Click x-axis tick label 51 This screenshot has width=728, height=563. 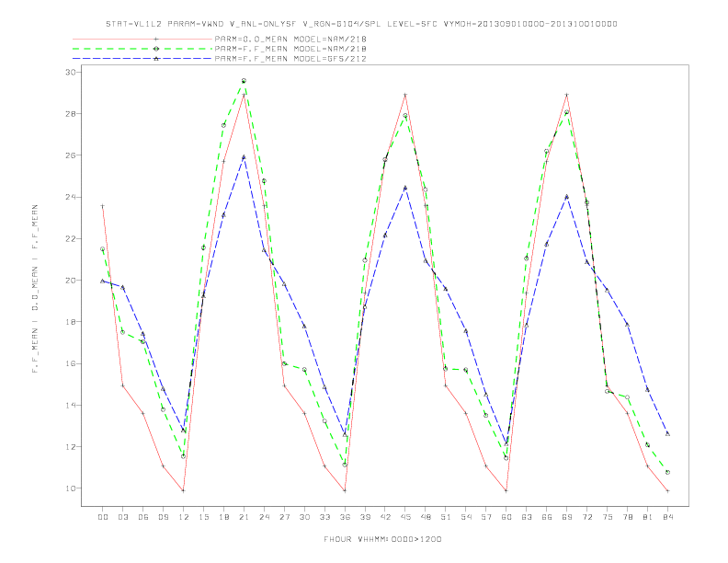pyautogui.click(x=446, y=517)
